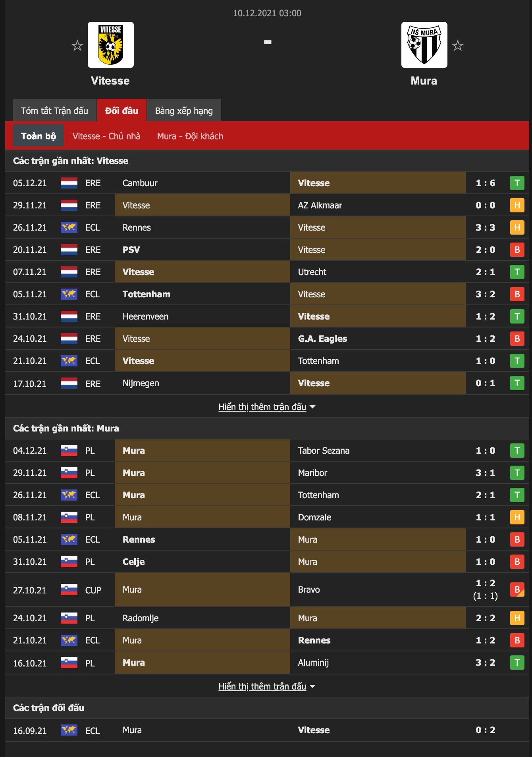The width and height of the screenshot is (532, 757).
Task: Click Slovenia flag on Radomlje row
Action: coord(69,618)
